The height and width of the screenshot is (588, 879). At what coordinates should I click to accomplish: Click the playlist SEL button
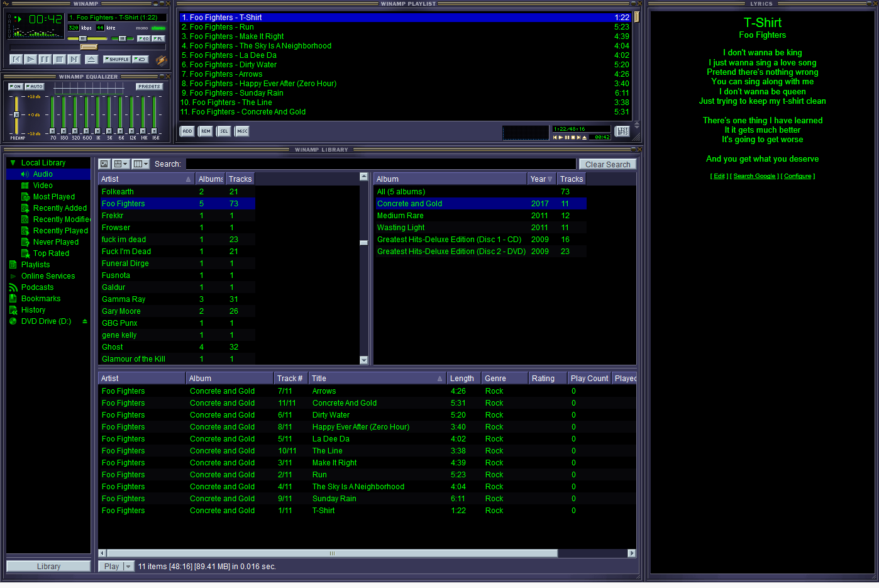[x=223, y=131]
